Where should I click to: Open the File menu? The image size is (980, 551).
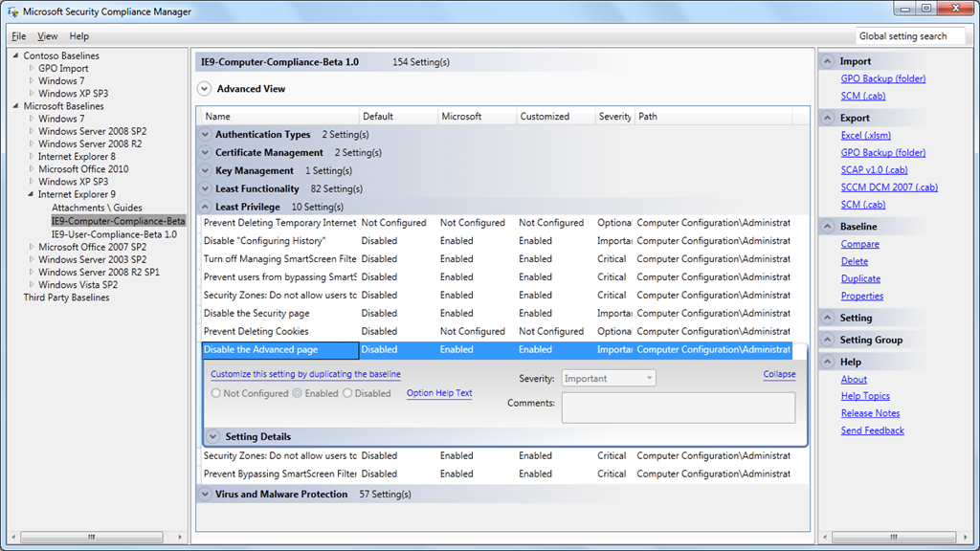19,36
